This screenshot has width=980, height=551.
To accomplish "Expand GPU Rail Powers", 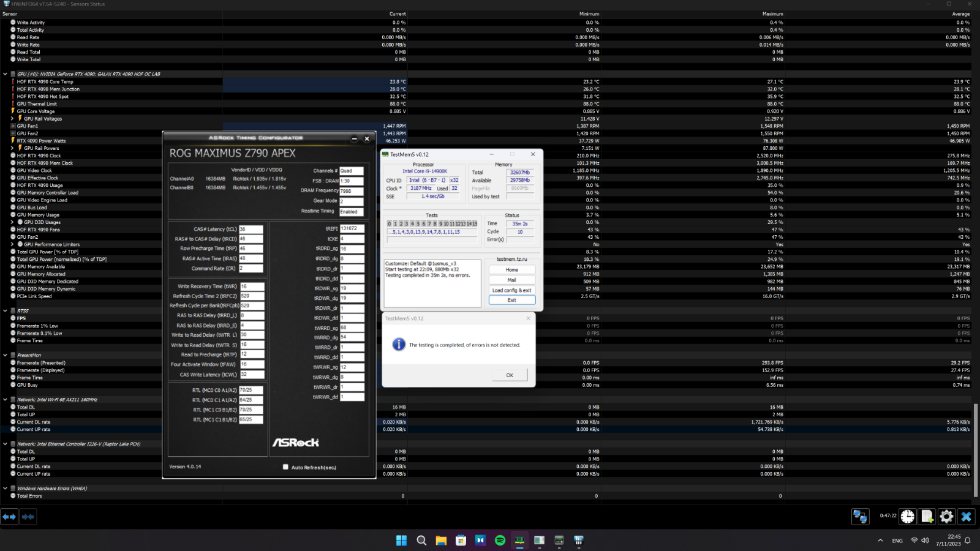I will [x=12, y=148].
